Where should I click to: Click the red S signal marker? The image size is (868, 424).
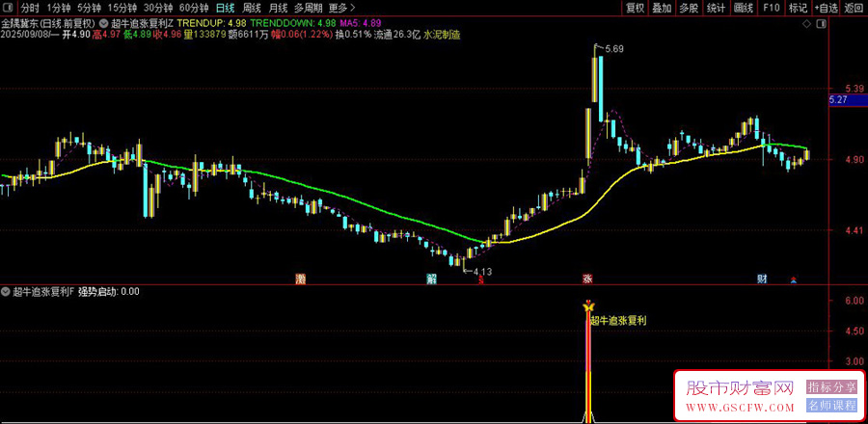pyautogui.click(x=481, y=280)
